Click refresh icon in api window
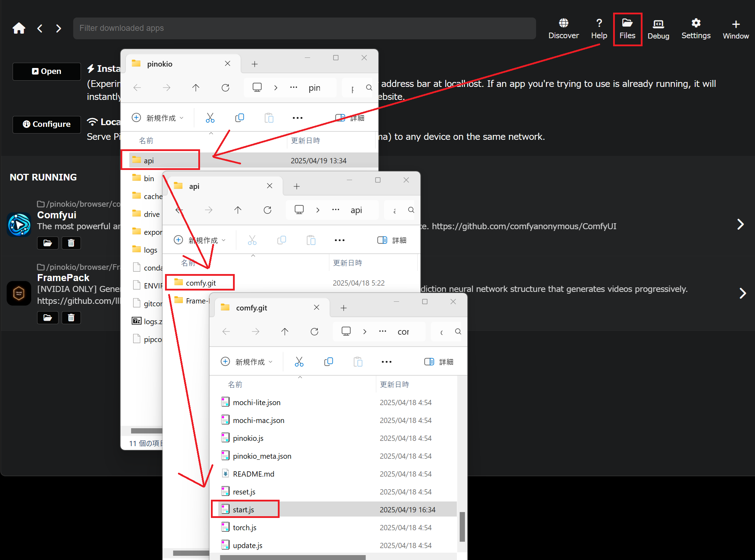Screen dimensions: 755x560 (267, 210)
